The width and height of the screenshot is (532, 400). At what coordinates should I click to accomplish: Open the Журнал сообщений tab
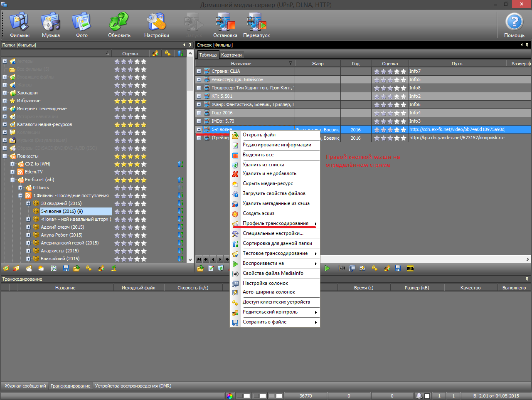pyautogui.click(x=25, y=386)
